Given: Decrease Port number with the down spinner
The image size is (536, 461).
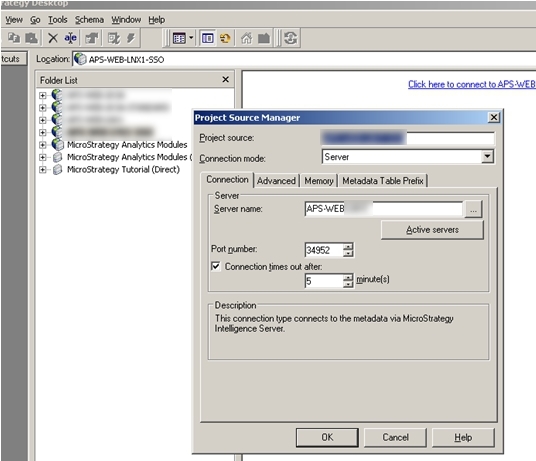Looking at the screenshot, I should pos(348,254).
